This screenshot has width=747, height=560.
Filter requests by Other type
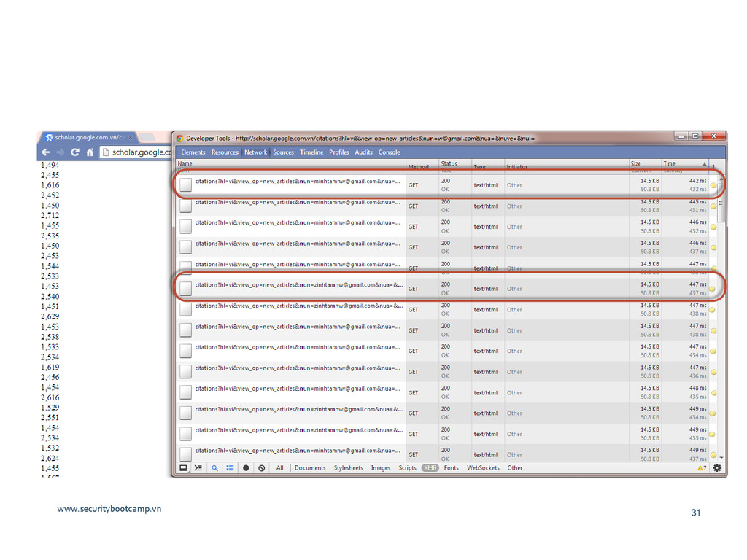[x=515, y=468]
